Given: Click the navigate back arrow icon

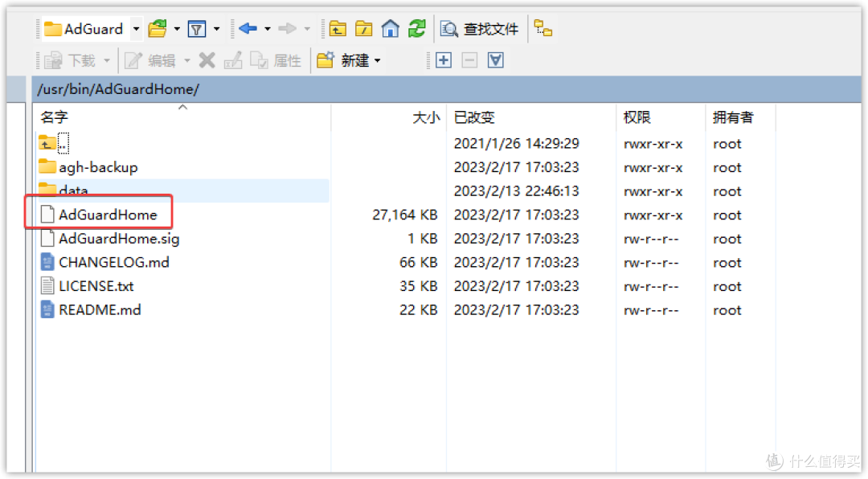Looking at the screenshot, I should 248,28.
